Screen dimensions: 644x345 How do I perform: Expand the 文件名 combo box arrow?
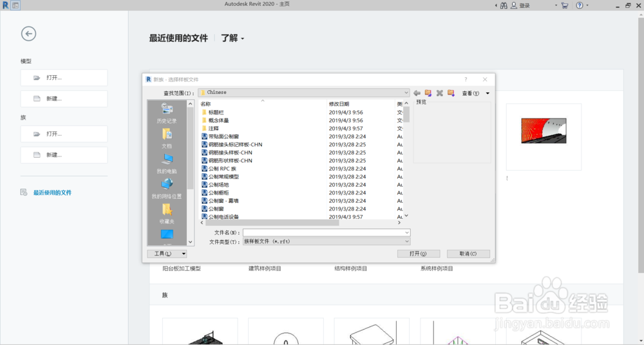coord(407,232)
